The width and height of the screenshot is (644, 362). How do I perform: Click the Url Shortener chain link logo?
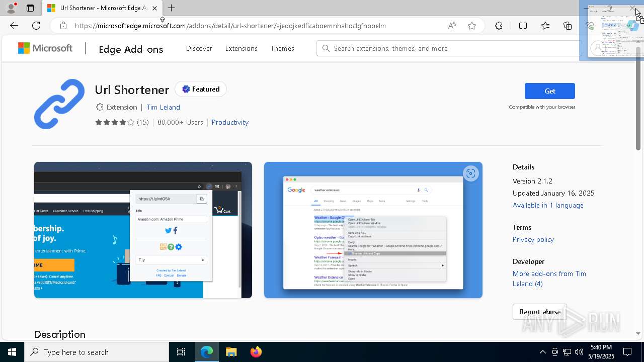click(x=59, y=104)
